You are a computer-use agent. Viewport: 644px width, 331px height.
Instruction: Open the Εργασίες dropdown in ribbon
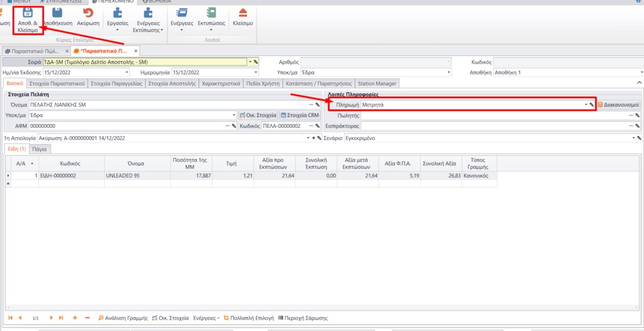click(118, 18)
